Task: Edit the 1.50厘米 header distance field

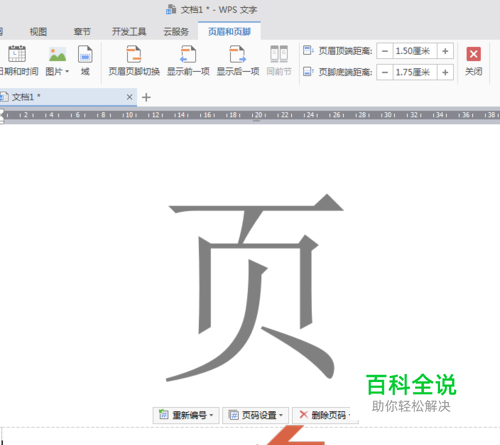Action: tap(415, 51)
